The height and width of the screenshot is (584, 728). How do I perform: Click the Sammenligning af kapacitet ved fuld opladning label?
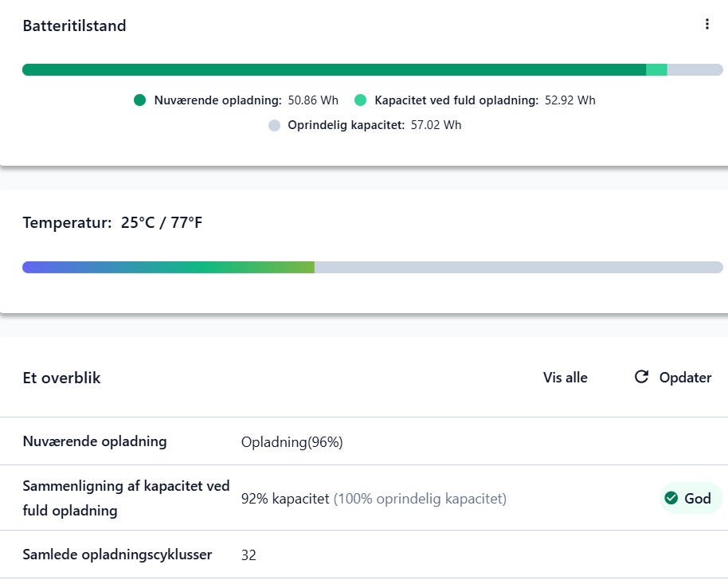[126, 498]
